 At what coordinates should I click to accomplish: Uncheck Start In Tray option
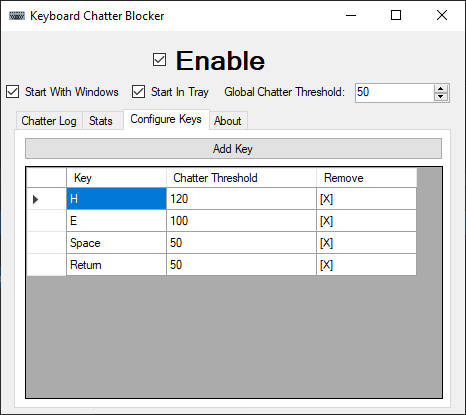[138, 92]
